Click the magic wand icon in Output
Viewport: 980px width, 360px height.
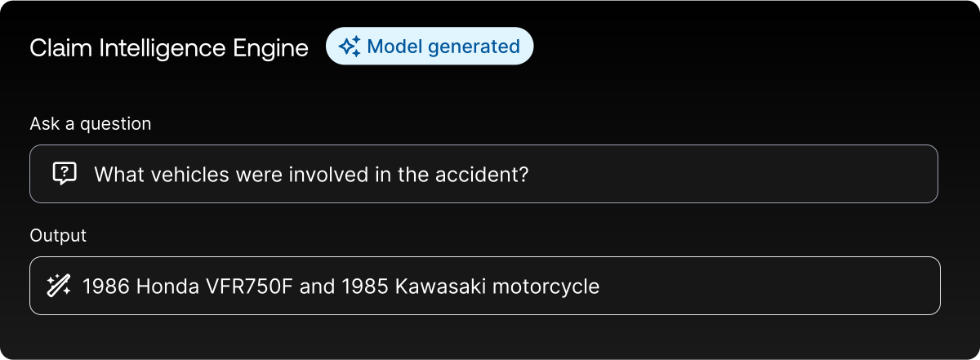click(x=58, y=286)
